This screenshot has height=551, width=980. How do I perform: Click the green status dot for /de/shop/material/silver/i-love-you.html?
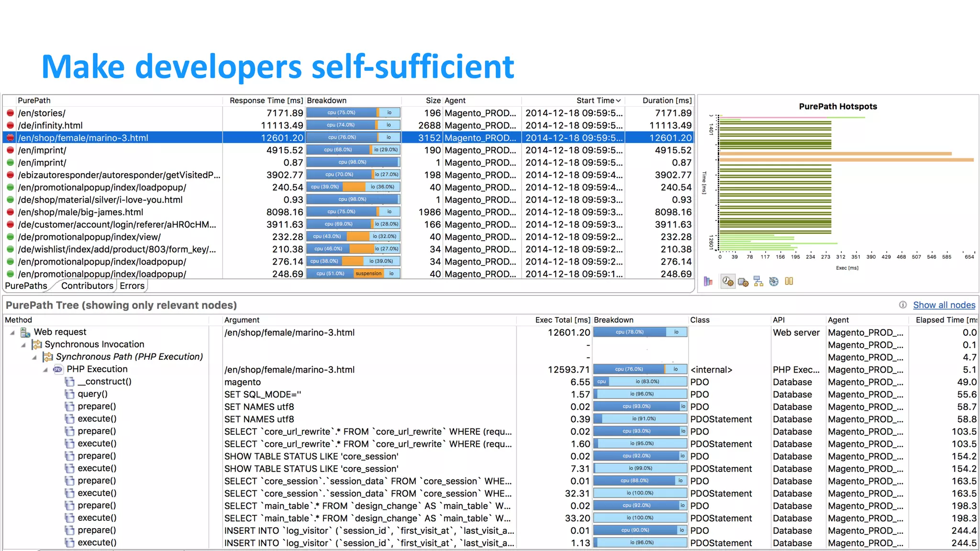click(x=10, y=199)
